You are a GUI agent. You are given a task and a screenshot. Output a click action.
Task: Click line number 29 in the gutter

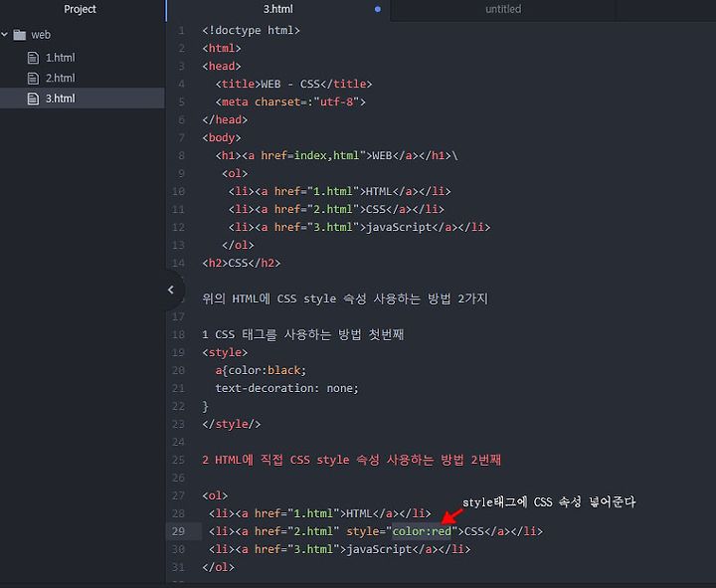[x=178, y=531]
